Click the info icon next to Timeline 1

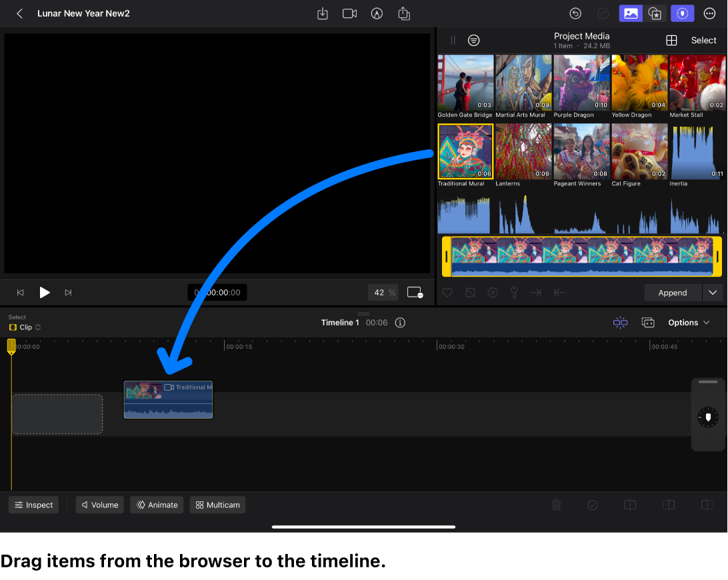click(x=399, y=323)
